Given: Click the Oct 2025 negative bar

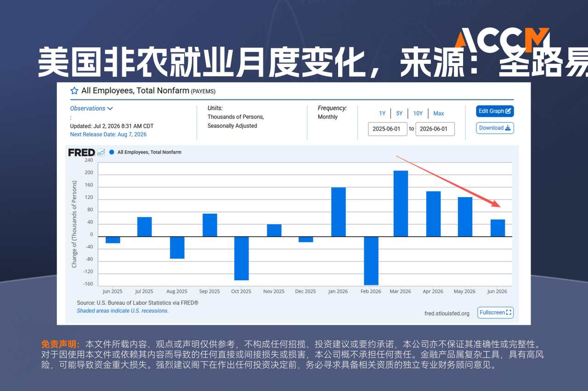Looking at the screenshot, I should [241, 258].
